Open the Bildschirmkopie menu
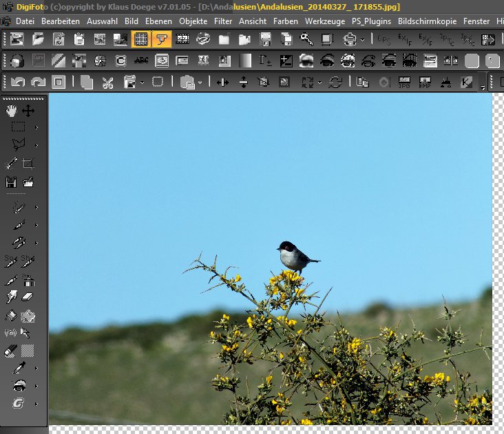The image size is (504, 434). (427, 21)
